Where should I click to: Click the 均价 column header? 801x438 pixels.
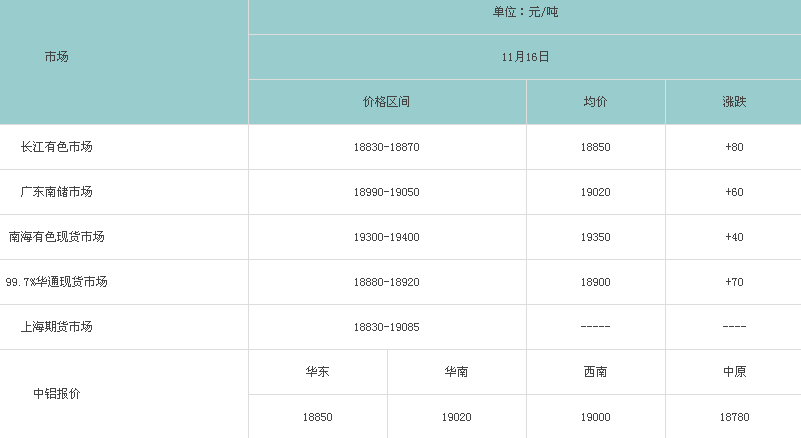tap(595, 102)
